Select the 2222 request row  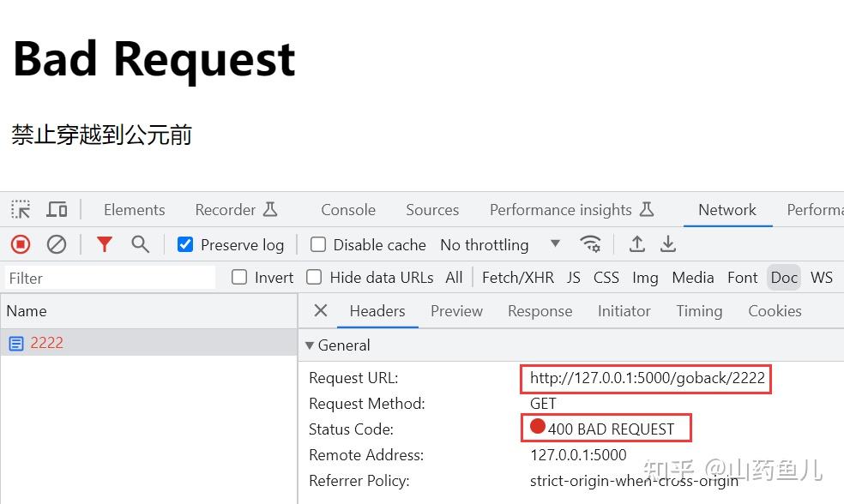47,343
